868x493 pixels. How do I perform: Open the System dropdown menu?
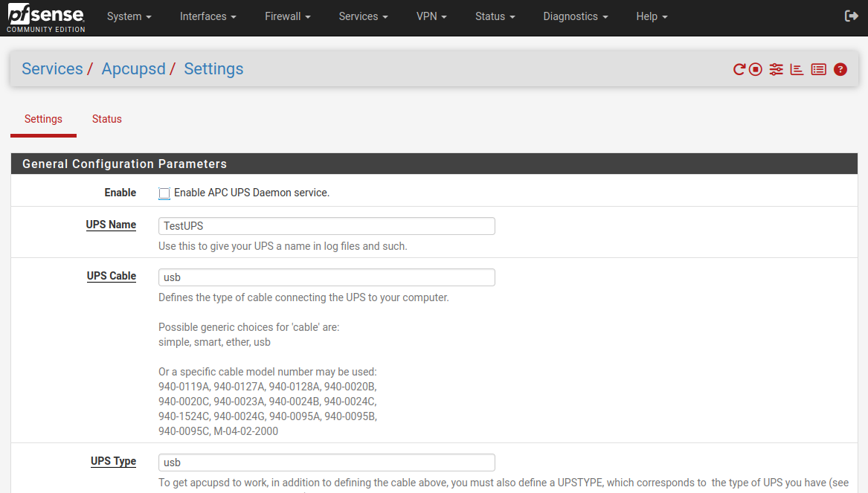(x=129, y=16)
